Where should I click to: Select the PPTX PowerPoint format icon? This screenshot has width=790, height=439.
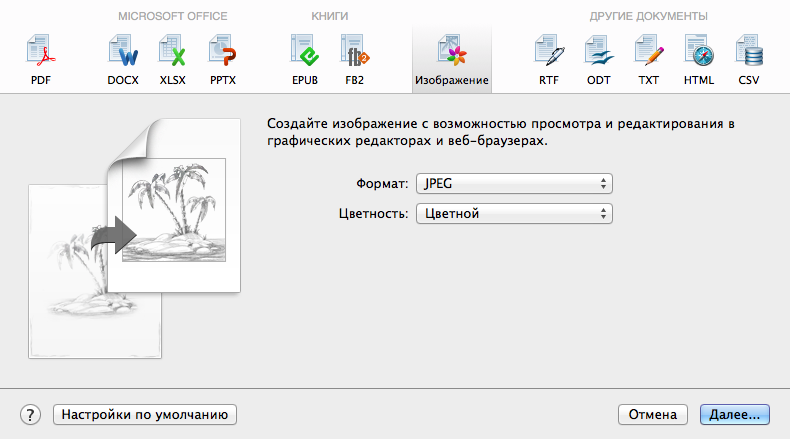coord(222,52)
